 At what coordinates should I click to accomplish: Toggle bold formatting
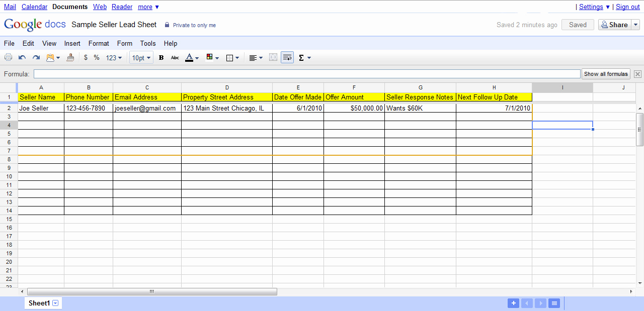point(161,58)
